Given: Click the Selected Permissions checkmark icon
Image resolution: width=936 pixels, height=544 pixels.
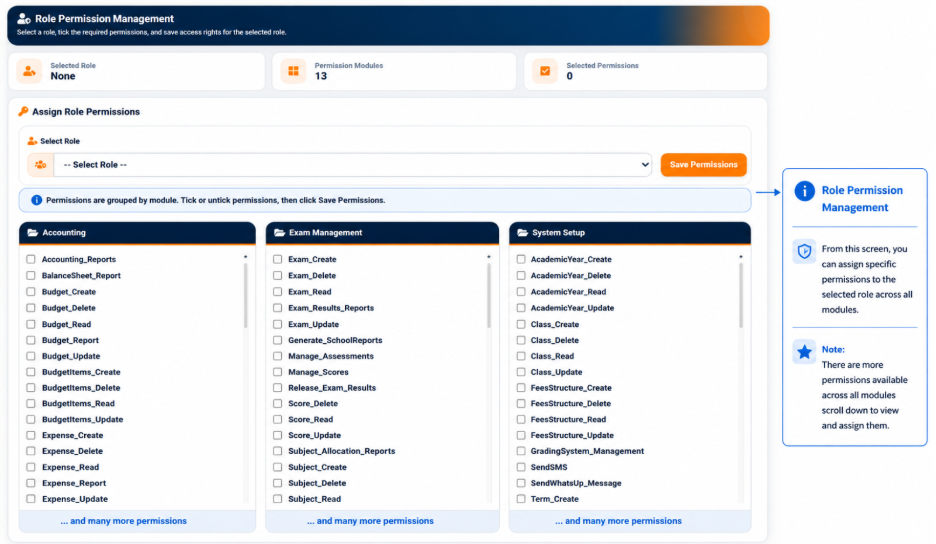Looking at the screenshot, I should 545,71.
